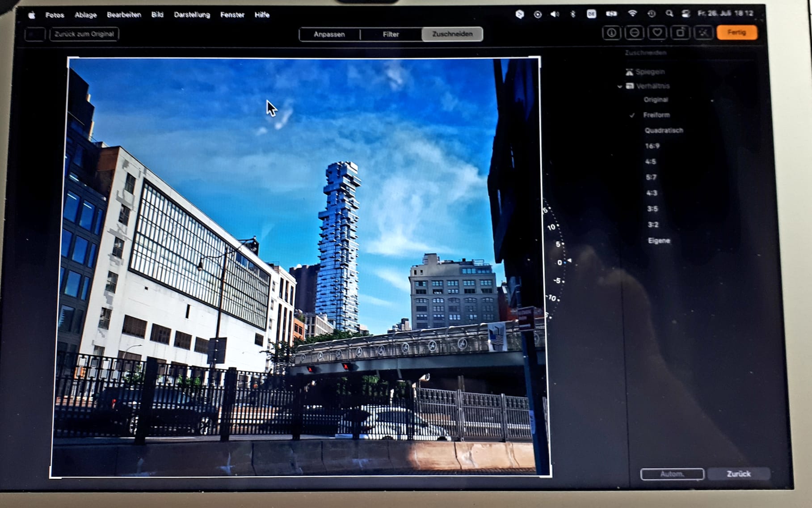
Task: Click the Wi-Fi status icon
Action: click(632, 14)
